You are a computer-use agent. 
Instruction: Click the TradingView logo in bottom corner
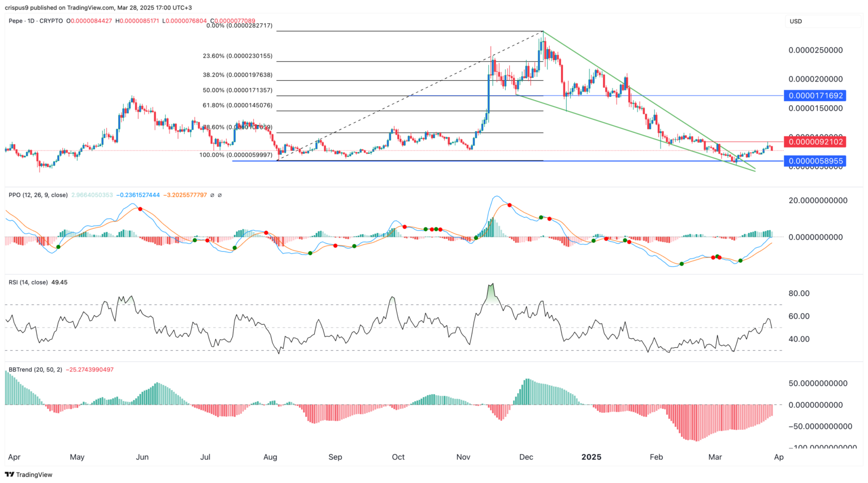[x=28, y=475]
